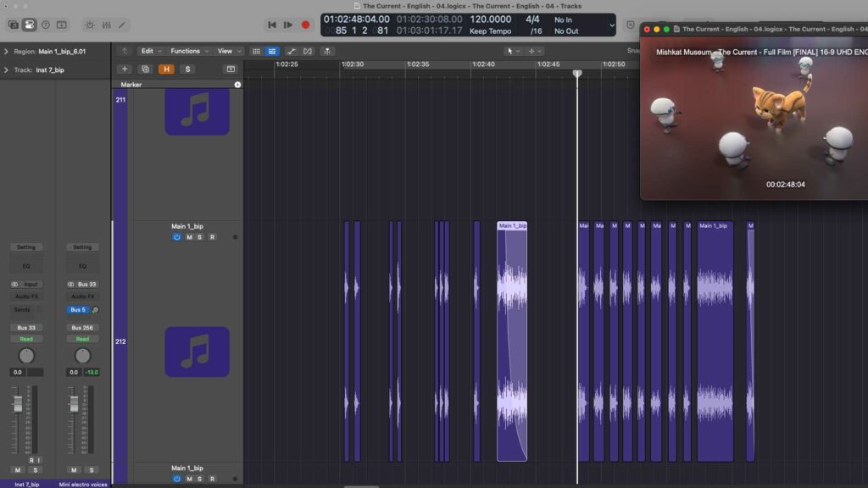Expand the LCD display mode chevron

click(x=612, y=25)
